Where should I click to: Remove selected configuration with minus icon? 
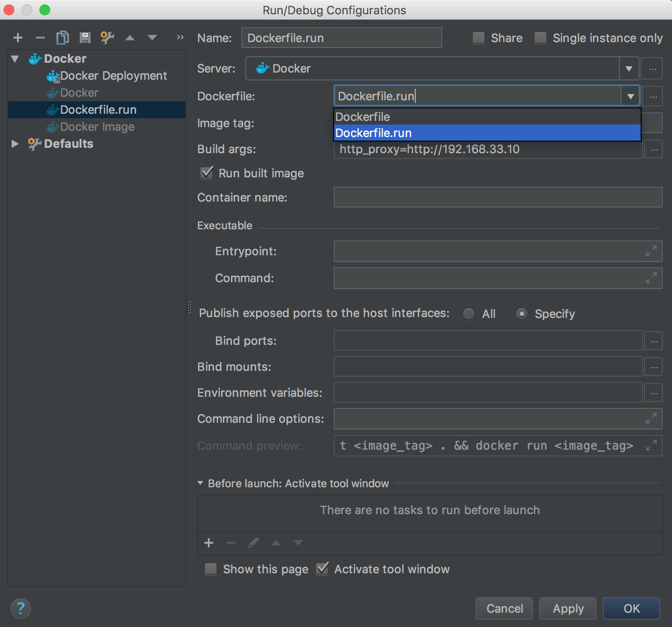[x=40, y=38]
